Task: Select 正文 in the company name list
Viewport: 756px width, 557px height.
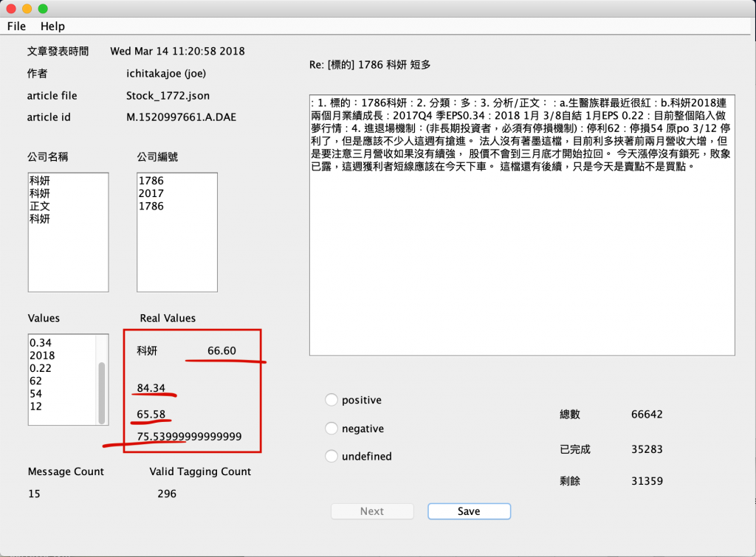Action: (40, 206)
